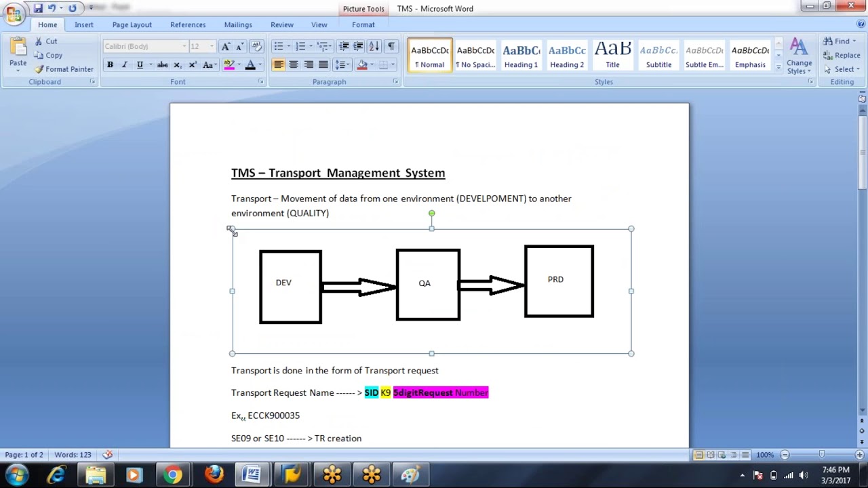Screen dimensions: 868x488
Task: Switch to Draft view
Action: [745, 455]
